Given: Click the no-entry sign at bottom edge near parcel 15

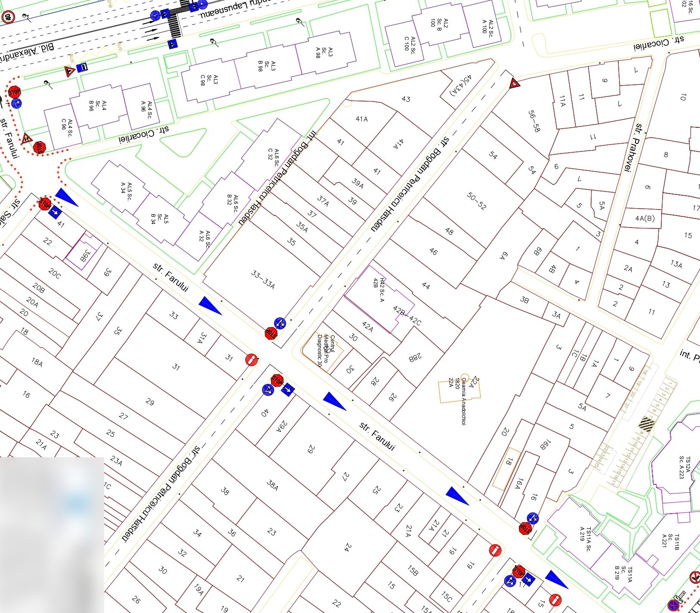Looking at the screenshot, I should click(555, 600).
